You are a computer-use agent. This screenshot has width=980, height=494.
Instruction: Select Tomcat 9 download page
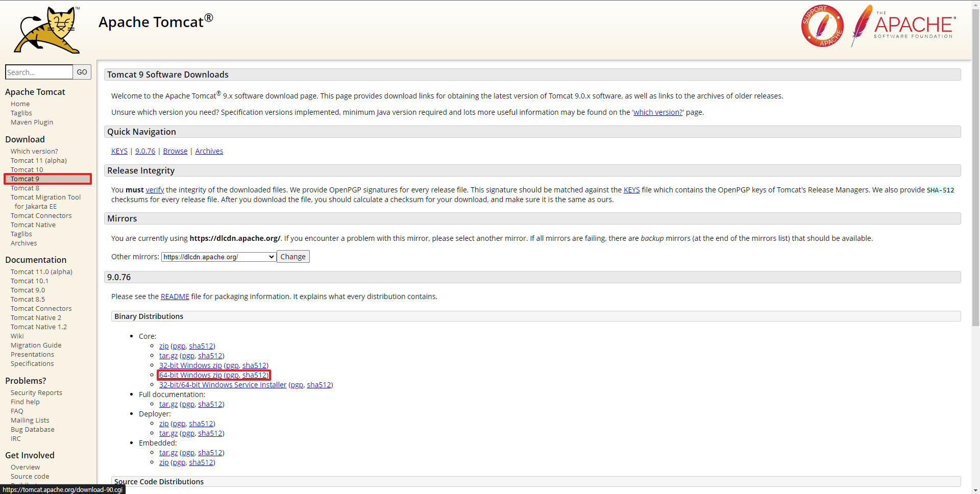click(x=25, y=179)
